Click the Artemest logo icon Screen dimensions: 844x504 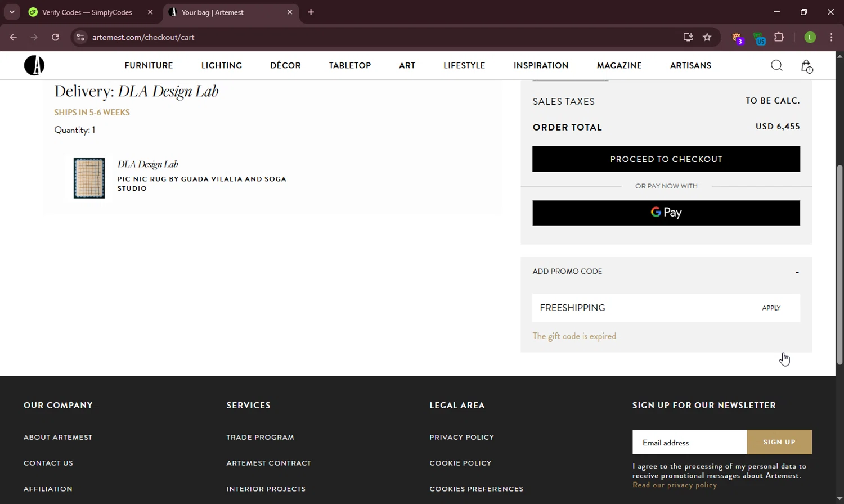34,65
